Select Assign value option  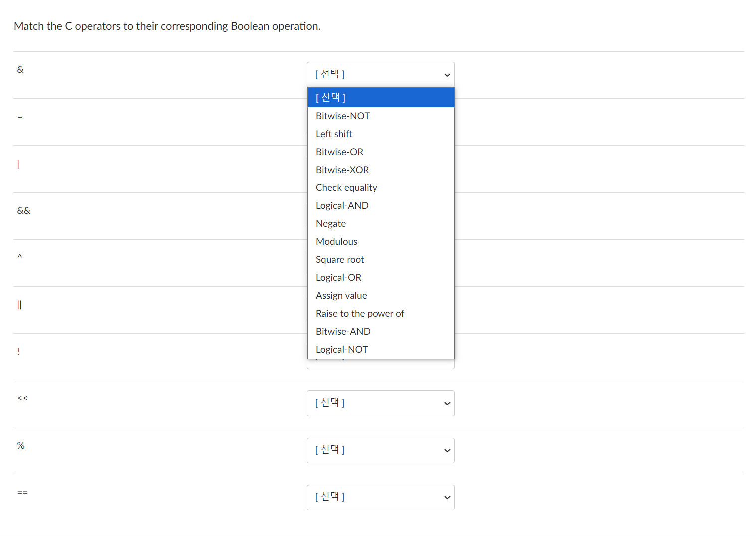pos(381,295)
